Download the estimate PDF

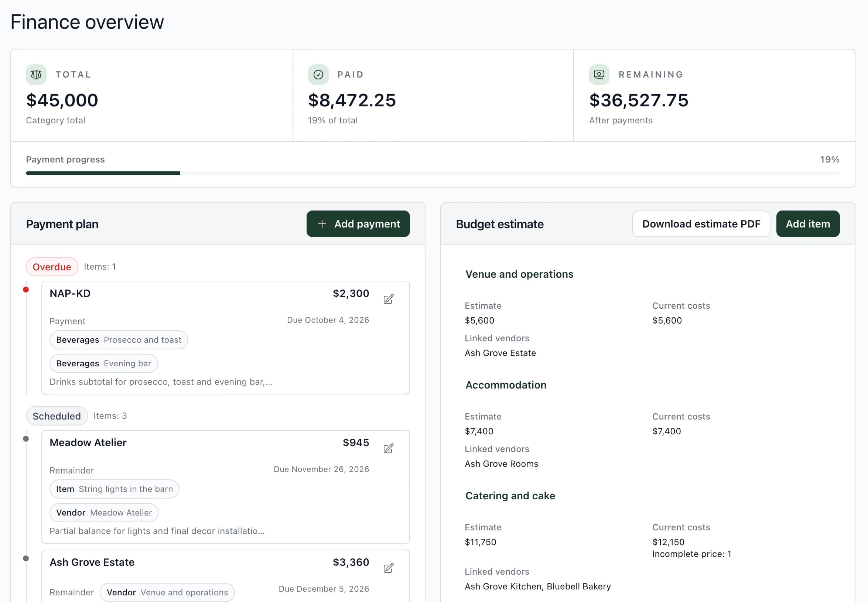tap(701, 224)
